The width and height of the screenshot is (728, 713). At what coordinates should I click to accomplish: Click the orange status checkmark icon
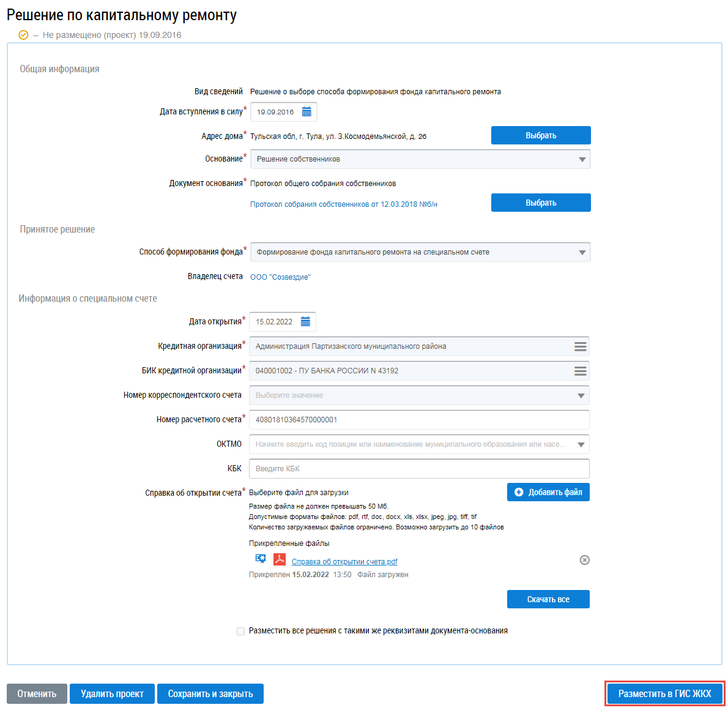pyautogui.click(x=23, y=35)
